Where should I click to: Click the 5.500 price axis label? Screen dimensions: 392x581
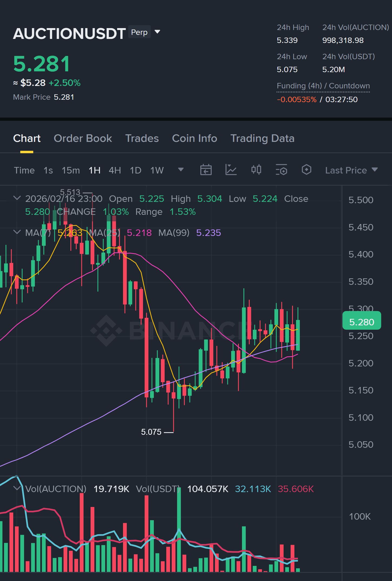coord(361,200)
